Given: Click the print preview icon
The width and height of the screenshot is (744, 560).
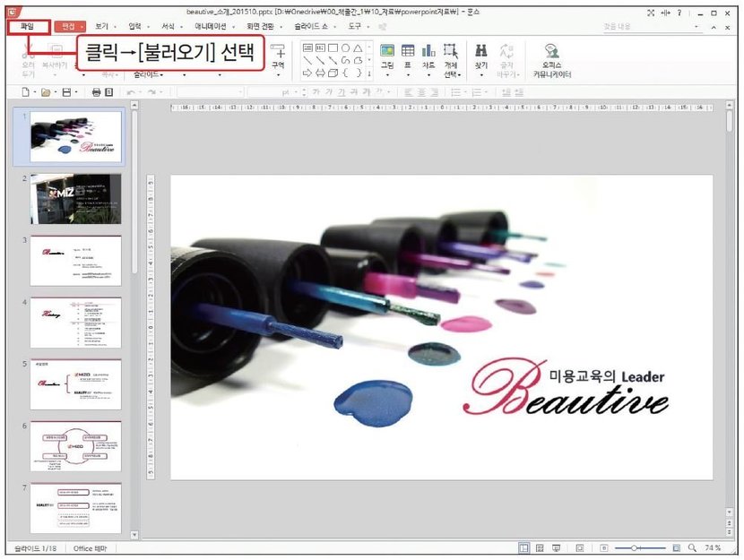Looking at the screenshot, I should (108, 92).
